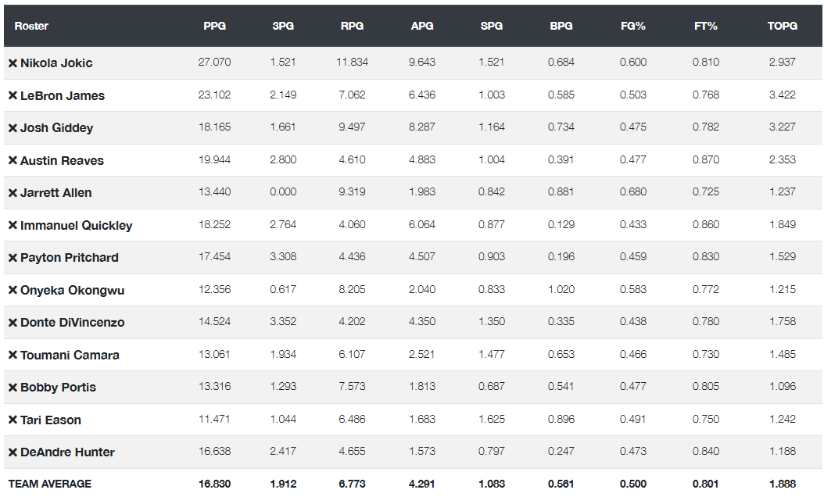
Task: Remove Onyeka Okongwu with the X icon
Action: [13, 291]
